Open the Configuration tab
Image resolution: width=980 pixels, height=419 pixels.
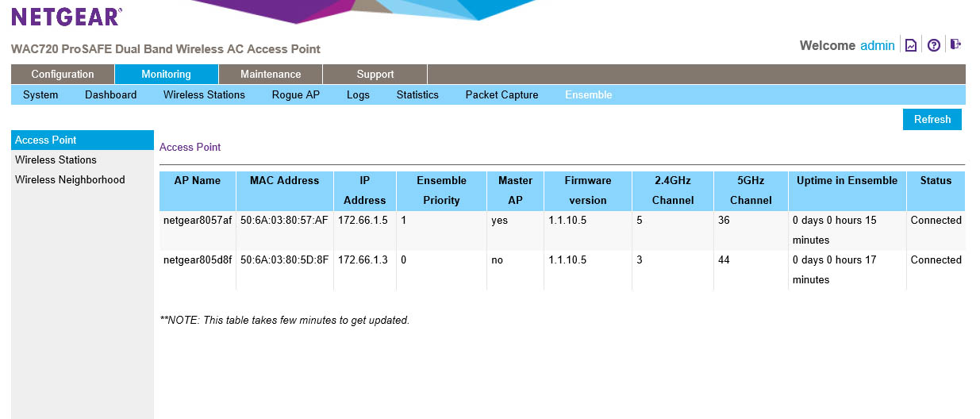(x=63, y=74)
